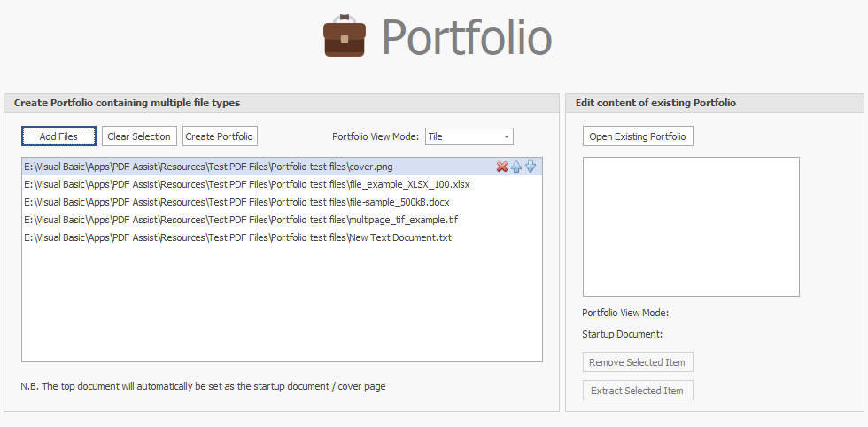Viewport: 868px width, 427px height.
Task: Click the Startup Document label
Action: coord(623,334)
